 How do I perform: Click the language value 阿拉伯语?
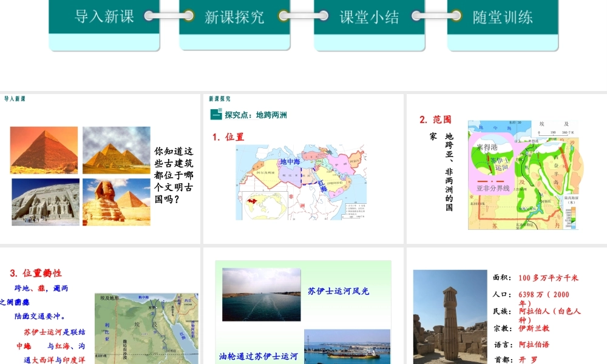tap(534, 344)
